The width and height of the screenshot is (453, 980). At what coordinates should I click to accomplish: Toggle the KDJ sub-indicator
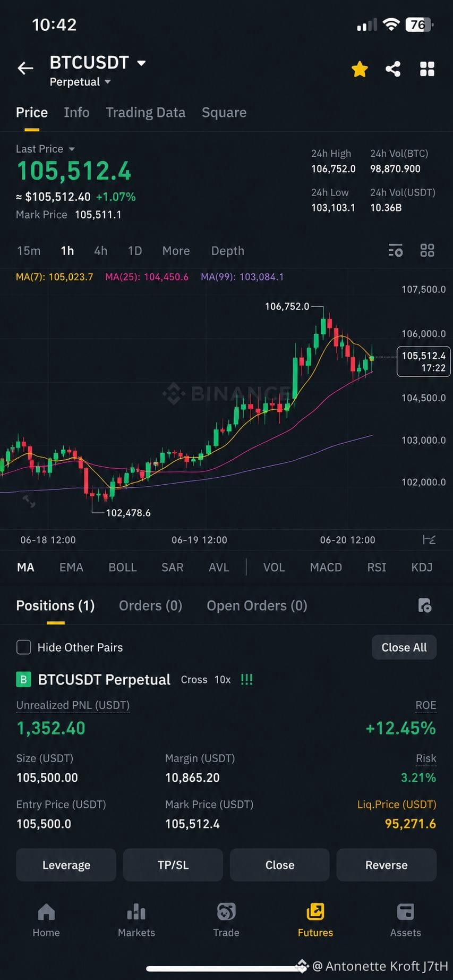[x=422, y=568]
